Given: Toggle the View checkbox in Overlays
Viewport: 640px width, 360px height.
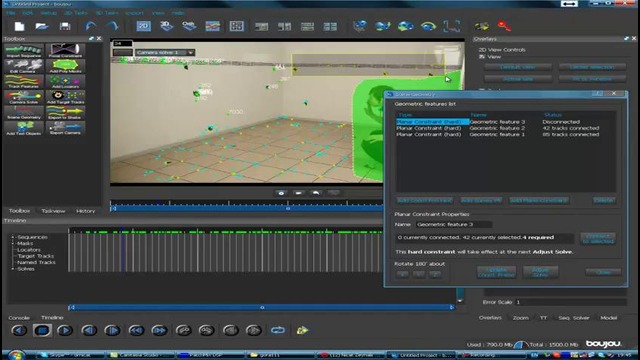Looking at the screenshot, I should 482,57.
